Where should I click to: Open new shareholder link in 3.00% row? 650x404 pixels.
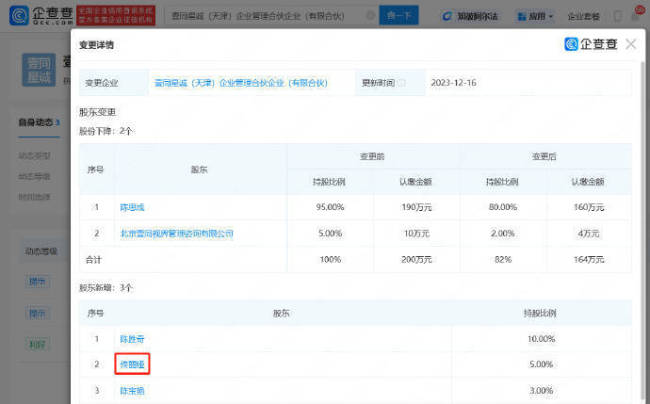click(132, 391)
